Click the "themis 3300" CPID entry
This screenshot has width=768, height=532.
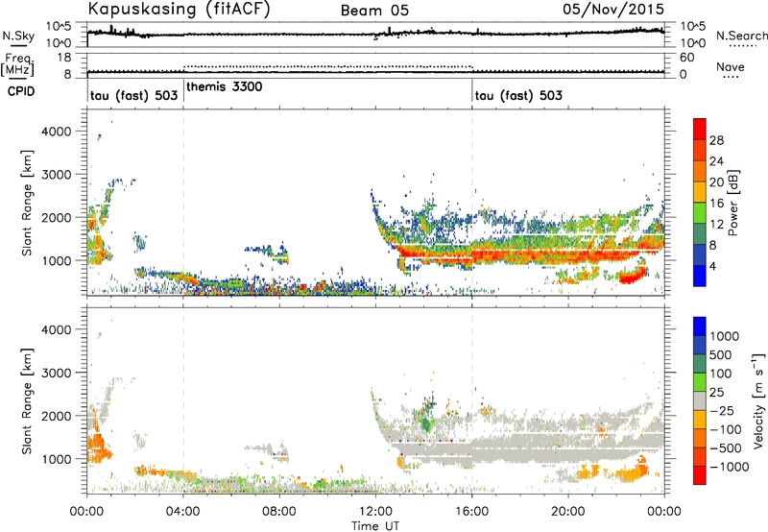pyautogui.click(x=225, y=86)
